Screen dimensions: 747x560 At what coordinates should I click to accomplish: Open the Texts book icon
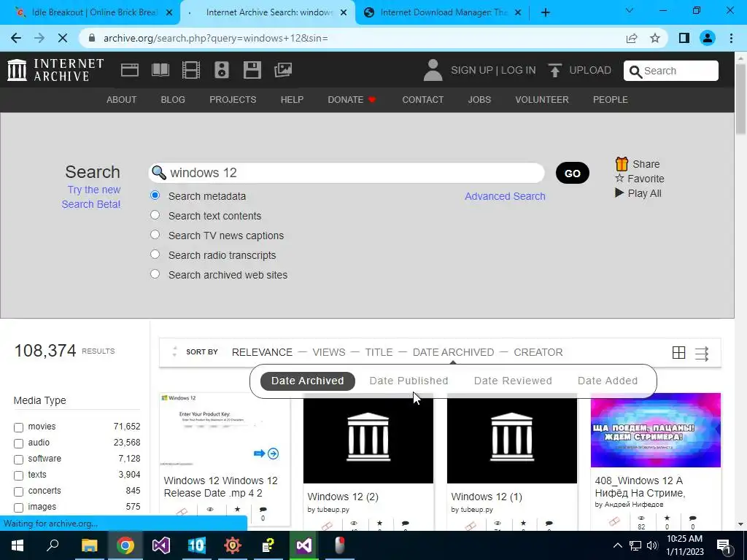[x=160, y=70]
